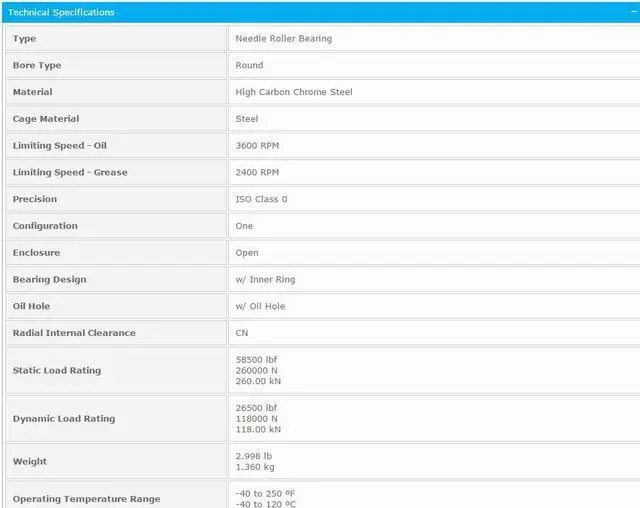Click the '2400 RPM' value
The height and width of the screenshot is (508, 640).
coord(257,172)
